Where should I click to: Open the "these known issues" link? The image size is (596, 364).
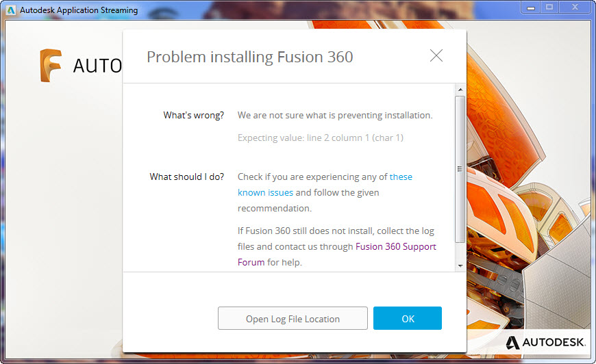click(401, 177)
